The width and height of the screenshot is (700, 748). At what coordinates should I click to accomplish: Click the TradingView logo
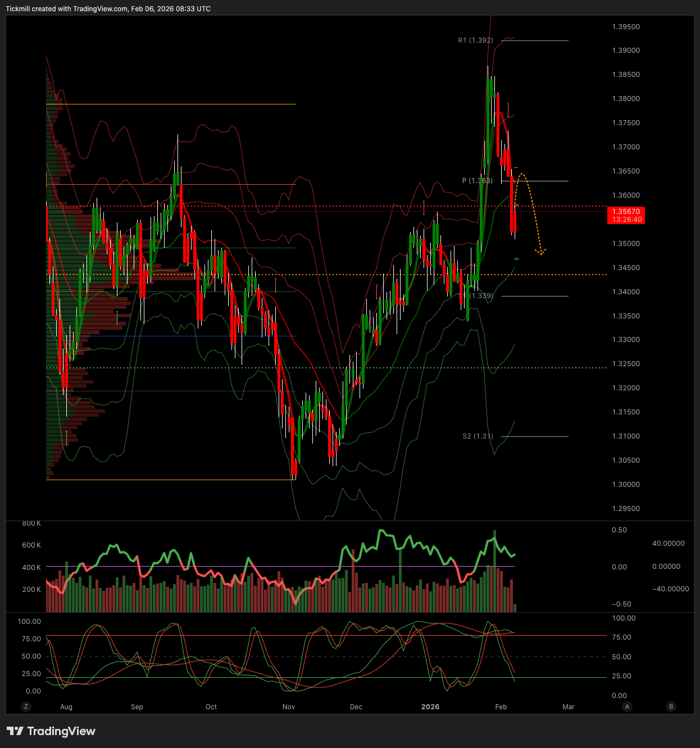tap(51, 731)
